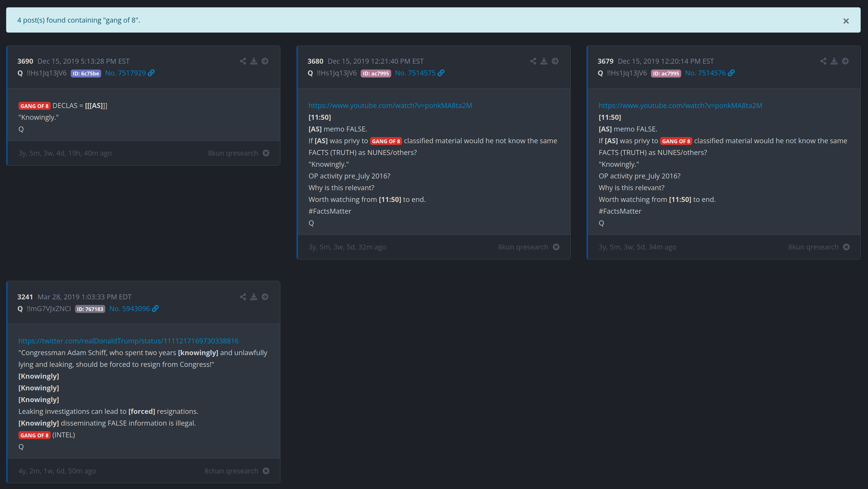Open post 3679 via arrow icon
868x489 pixels.
click(845, 61)
